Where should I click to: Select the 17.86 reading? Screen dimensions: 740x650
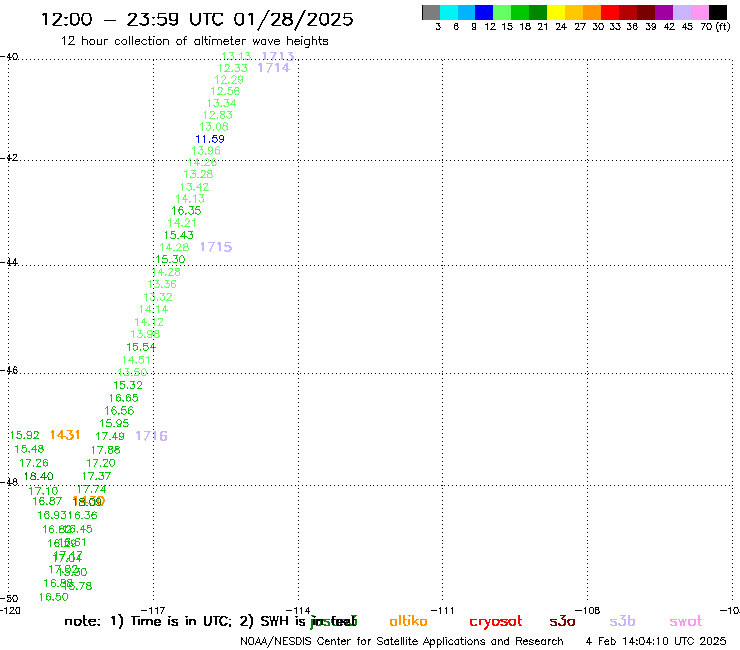point(106,450)
